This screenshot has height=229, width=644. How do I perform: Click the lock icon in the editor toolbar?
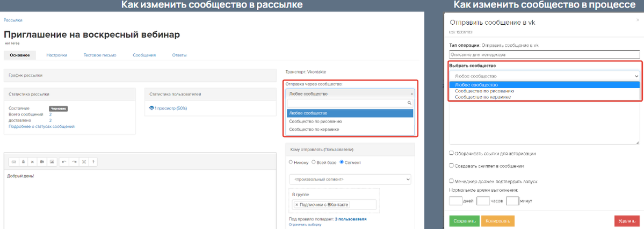click(23, 161)
